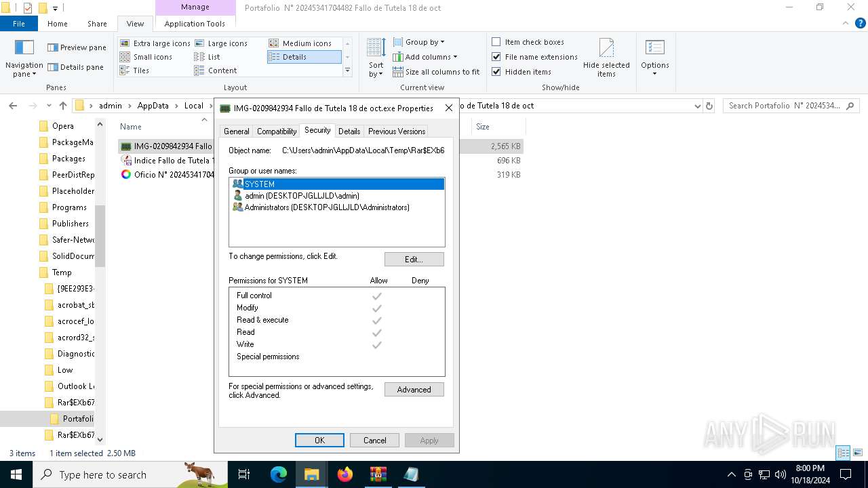This screenshot has width=868, height=488.
Task: Switch to the Home ribbon tab
Action: 58,24
